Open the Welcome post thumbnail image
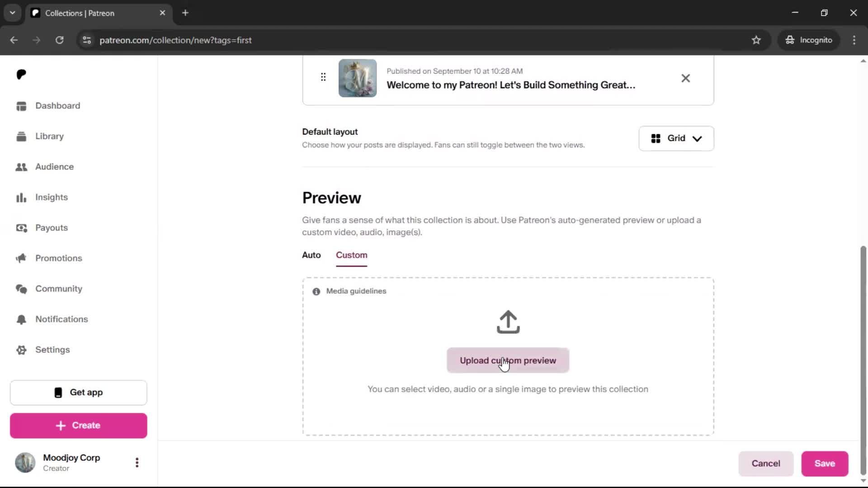The height and width of the screenshot is (488, 868). pos(358,78)
